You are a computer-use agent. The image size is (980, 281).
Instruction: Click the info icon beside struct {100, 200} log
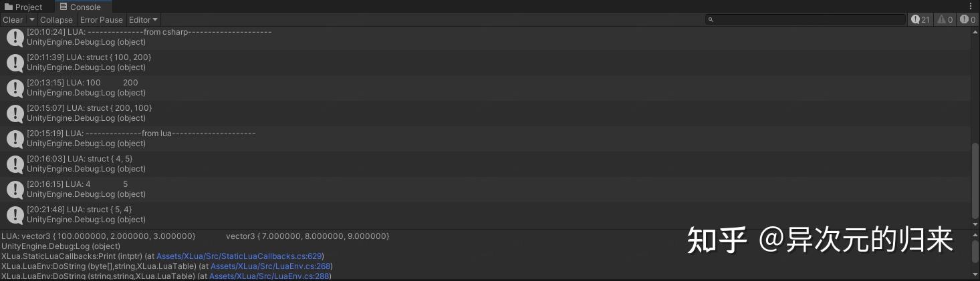(x=15, y=63)
